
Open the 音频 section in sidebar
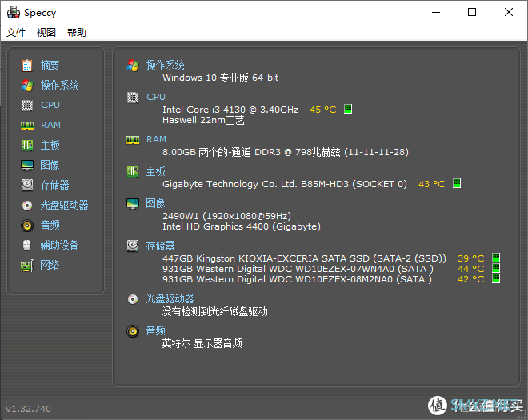50,225
